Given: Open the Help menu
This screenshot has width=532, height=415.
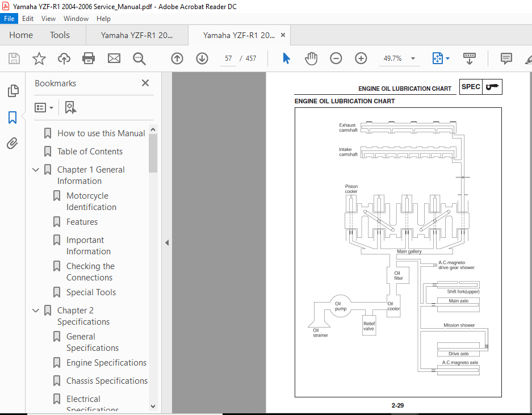Looking at the screenshot, I should coord(103,19).
